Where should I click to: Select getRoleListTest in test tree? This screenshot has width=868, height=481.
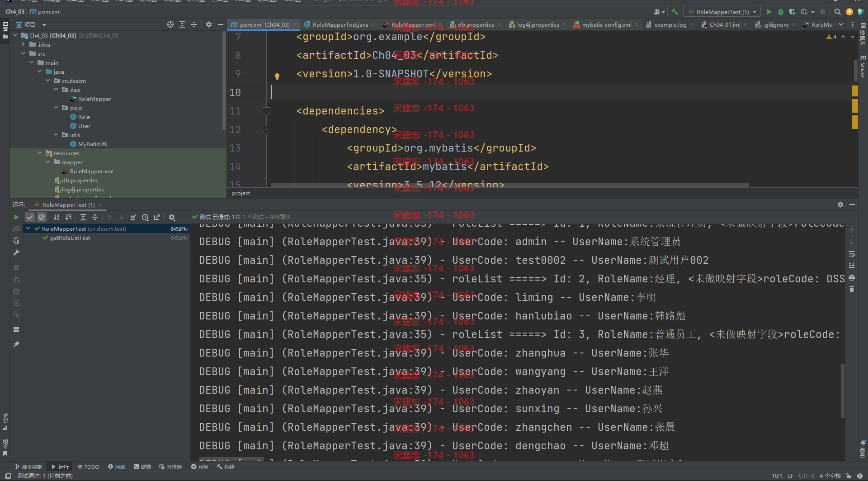point(70,238)
